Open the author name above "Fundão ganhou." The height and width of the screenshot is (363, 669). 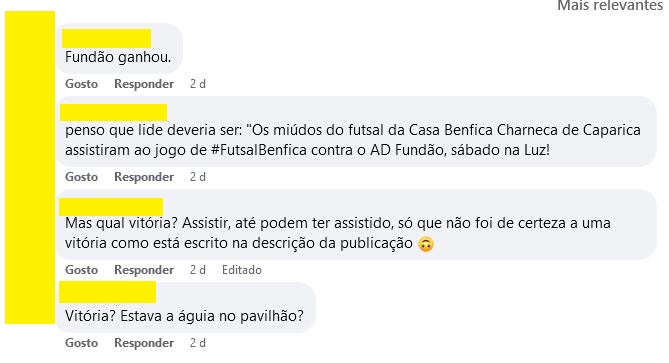click(x=106, y=38)
